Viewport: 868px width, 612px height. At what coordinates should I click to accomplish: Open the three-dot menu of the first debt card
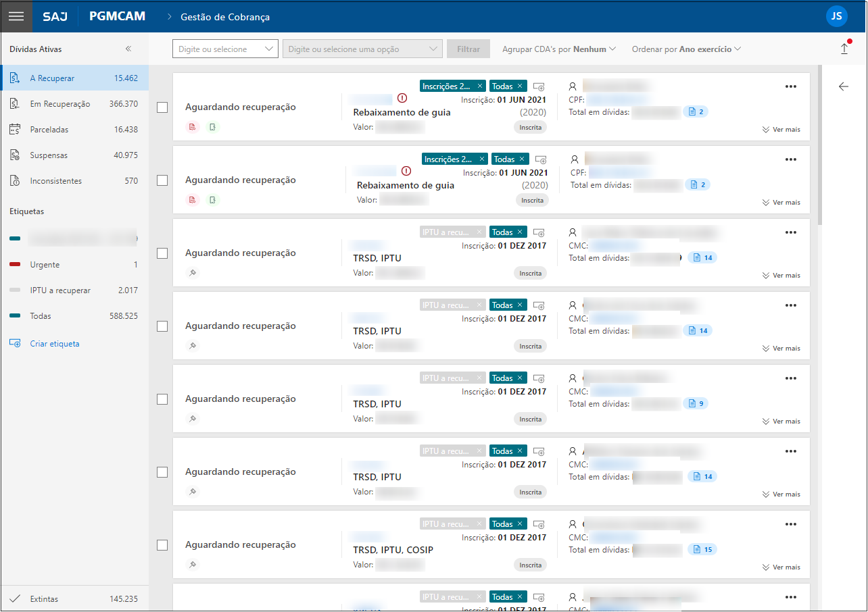(791, 86)
